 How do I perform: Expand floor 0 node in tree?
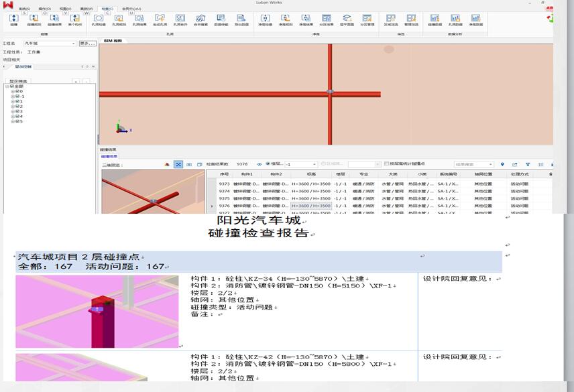pos(13,91)
